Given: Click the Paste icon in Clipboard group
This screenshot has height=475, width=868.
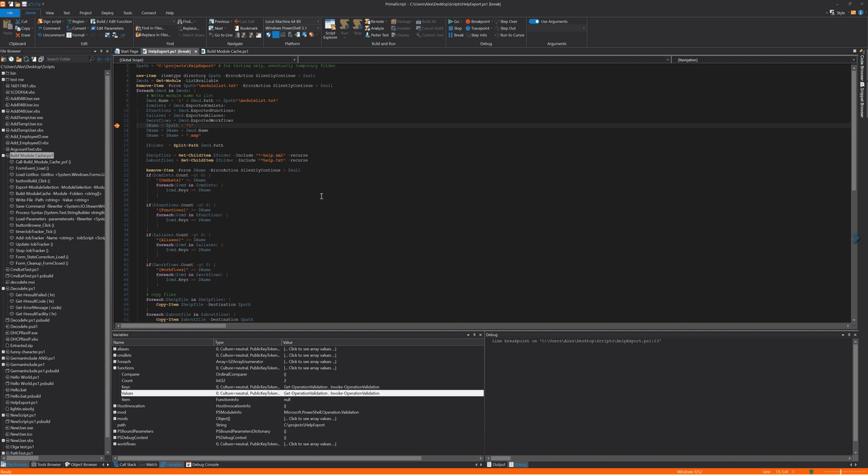Looking at the screenshot, I should point(7,26).
